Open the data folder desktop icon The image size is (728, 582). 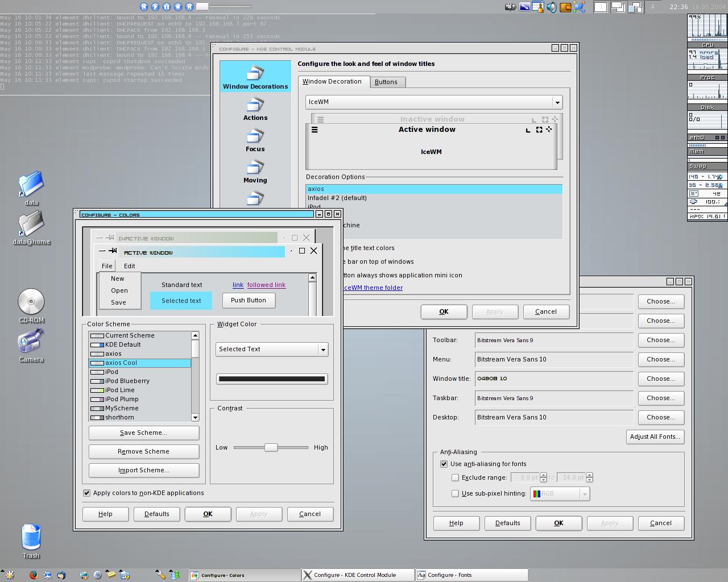[31, 188]
